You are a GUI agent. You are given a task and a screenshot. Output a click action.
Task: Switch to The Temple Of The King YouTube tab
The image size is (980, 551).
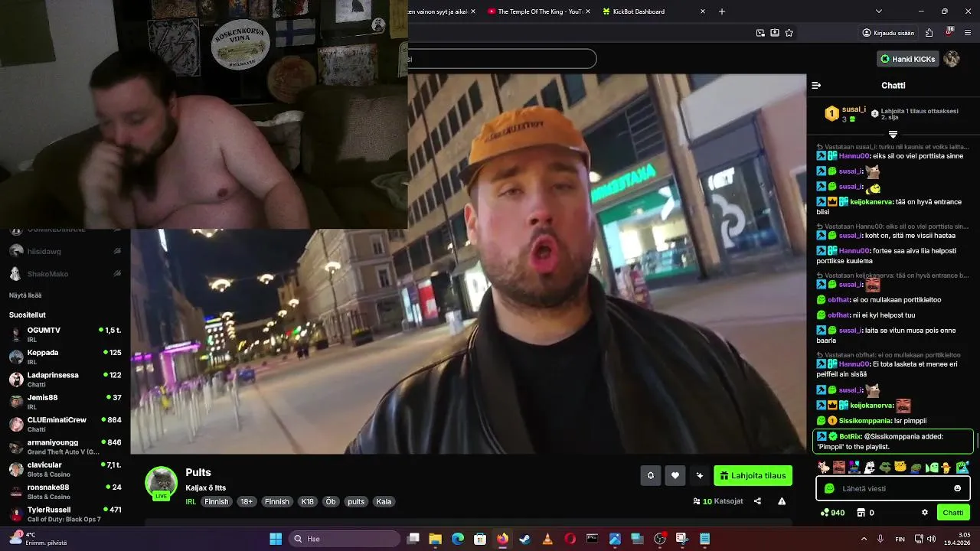click(x=540, y=11)
